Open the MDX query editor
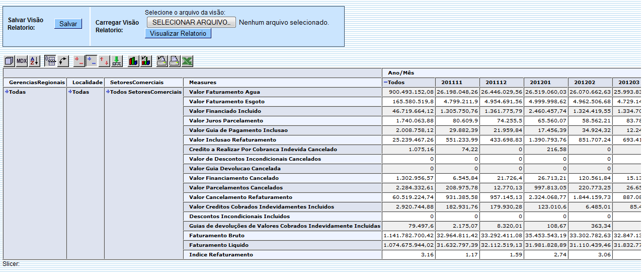 pyautogui.click(x=22, y=61)
